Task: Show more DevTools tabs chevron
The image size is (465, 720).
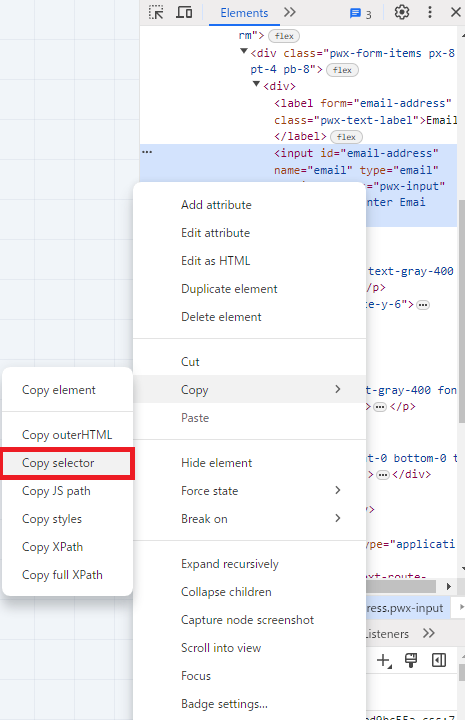Action: click(290, 12)
